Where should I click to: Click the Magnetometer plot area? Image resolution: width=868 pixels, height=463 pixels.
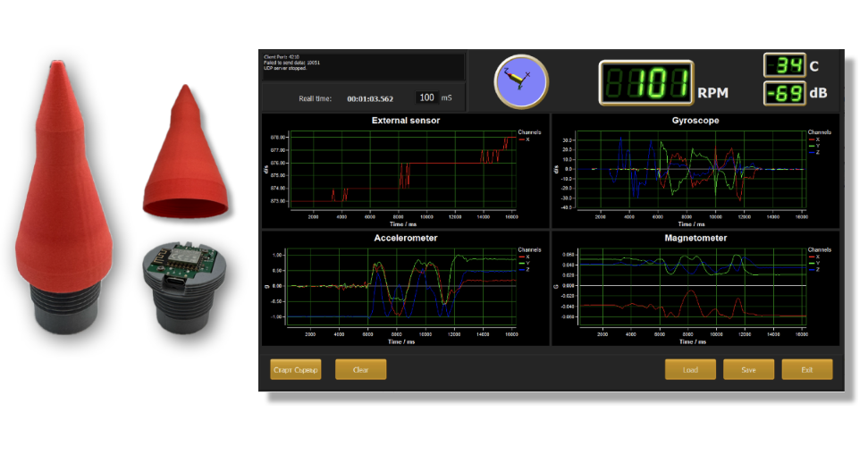pos(693,288)
